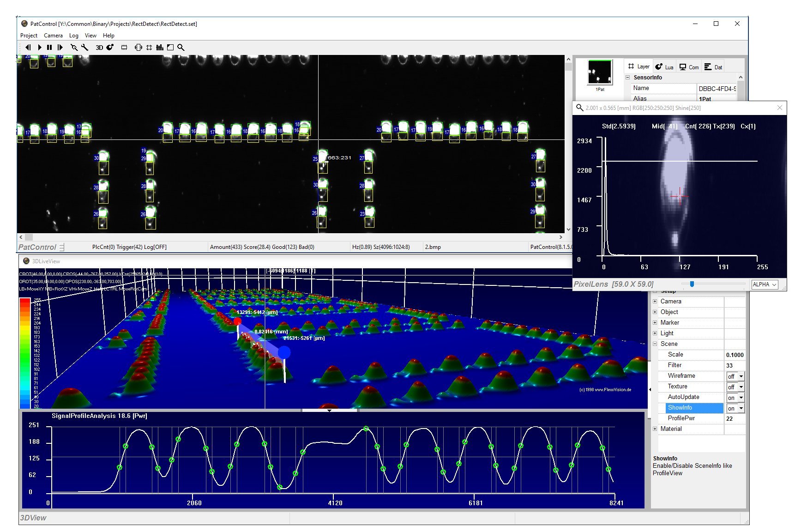
Task: Click the left arrow of horizontal scrollbar
Action: pyautogui.click(x=21, y=237)
